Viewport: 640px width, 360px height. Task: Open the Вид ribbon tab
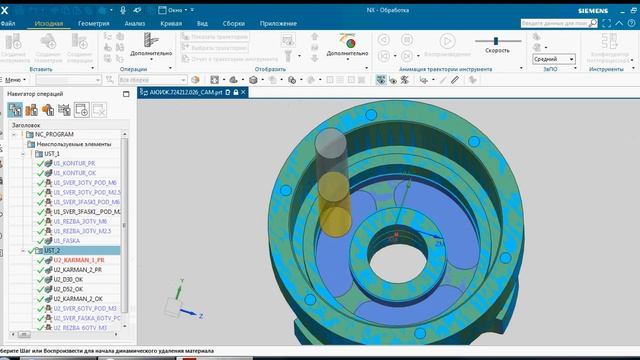(202, 24)
